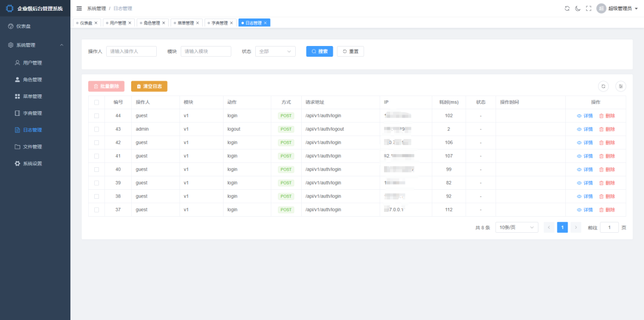View 详情 for log 40
This screenshot has height=320, width=644.
(585, 170)
